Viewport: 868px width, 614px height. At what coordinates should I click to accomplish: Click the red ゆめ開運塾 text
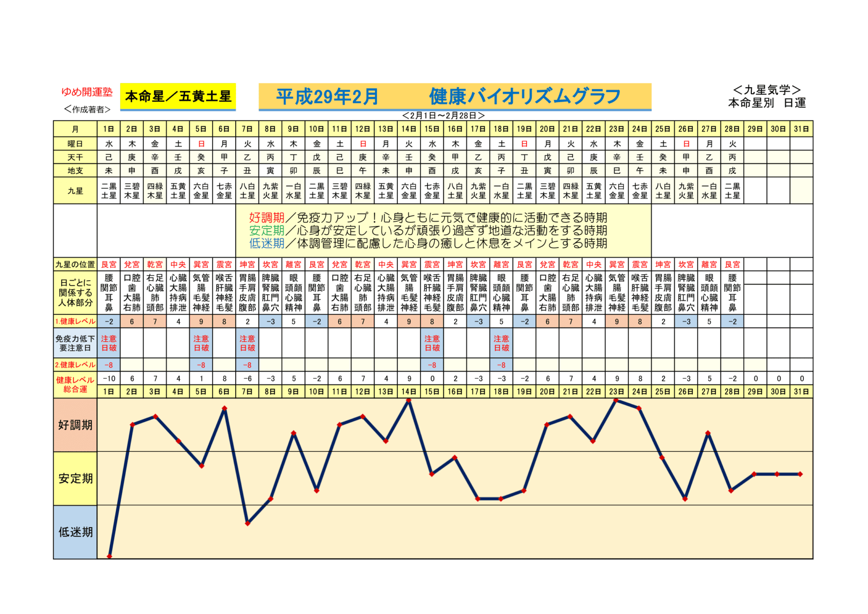pos(87,92)
